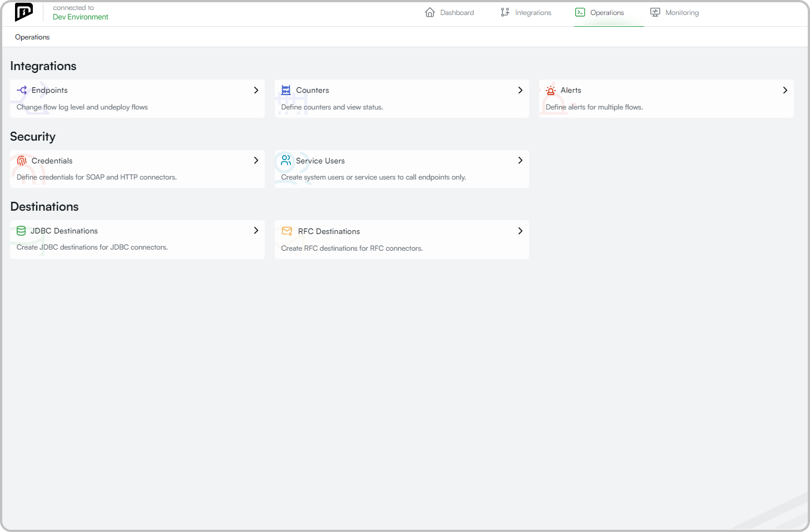
Task: Click the RFC Destinations envelope icon
Action: tap(287, 231)
